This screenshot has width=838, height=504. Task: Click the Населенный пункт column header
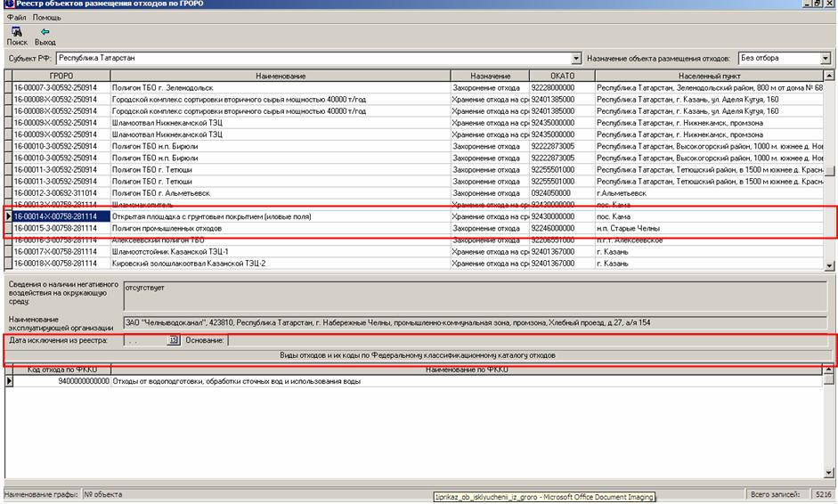709,77
